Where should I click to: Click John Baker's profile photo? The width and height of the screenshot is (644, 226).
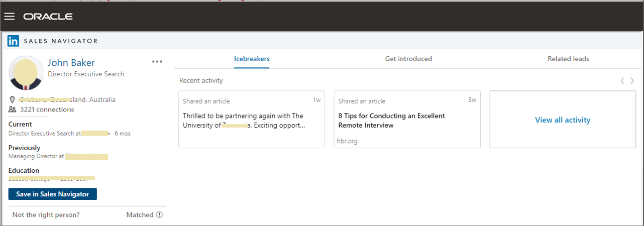tap(26, 73)
